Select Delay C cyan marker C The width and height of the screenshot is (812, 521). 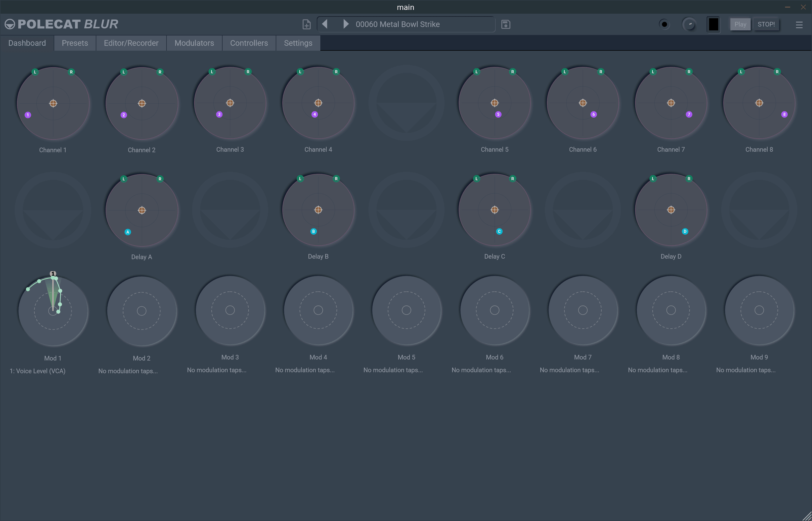499,231
